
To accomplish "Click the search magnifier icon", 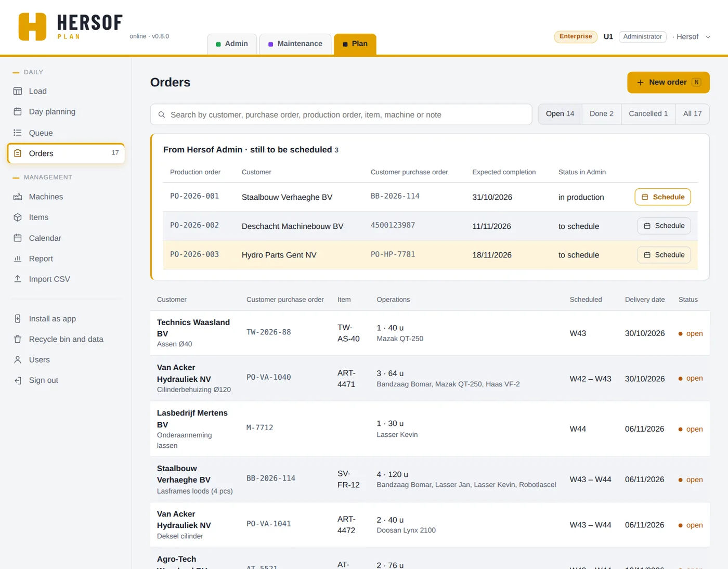I will pos(162,114).
